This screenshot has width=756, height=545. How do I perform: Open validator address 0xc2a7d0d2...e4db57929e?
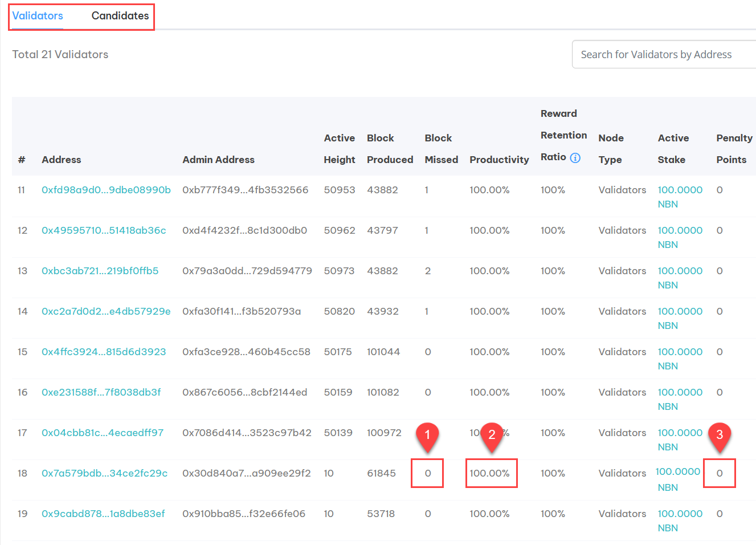pyautogui.click(x=106, y=311)
